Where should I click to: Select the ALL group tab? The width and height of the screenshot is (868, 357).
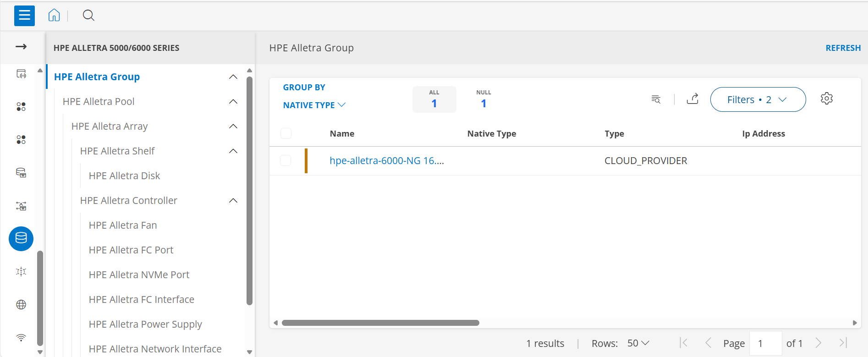click(434, 99)
